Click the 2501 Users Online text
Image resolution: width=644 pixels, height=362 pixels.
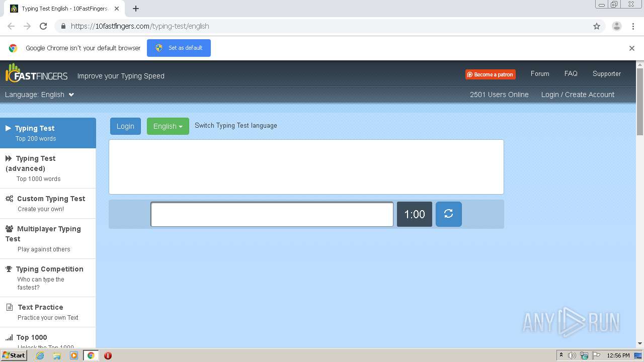tap(499, 95)
